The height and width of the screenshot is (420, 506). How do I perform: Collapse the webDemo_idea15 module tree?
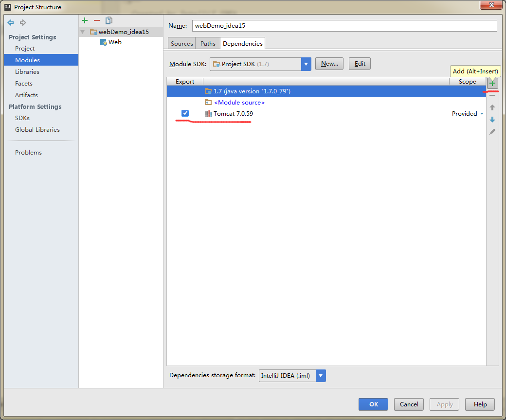83,32
